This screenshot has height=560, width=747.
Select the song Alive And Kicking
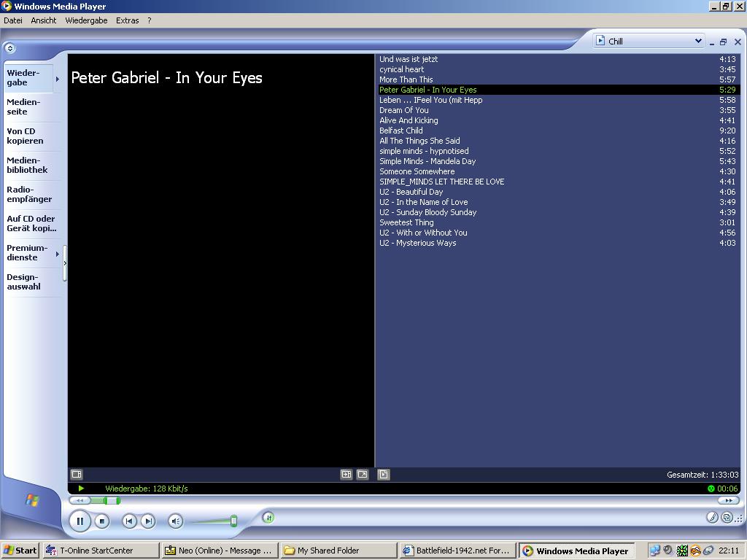coord(557,120)
